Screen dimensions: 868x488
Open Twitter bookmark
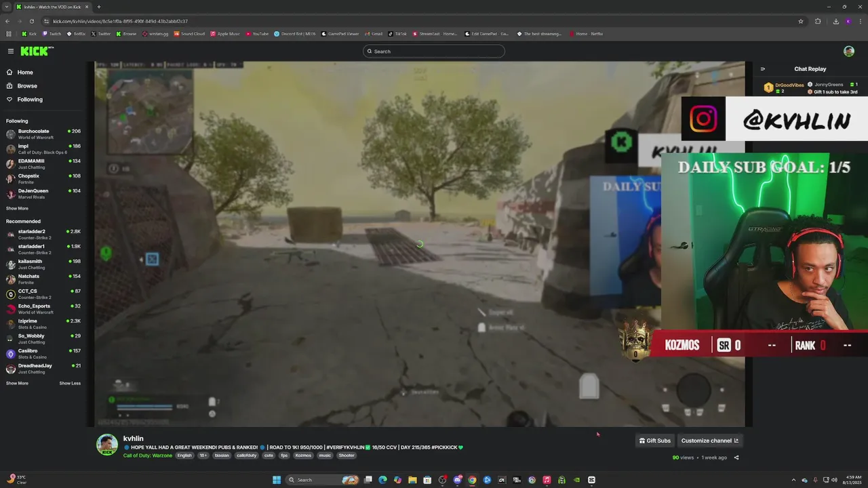pyautogui.click(x=101, y=34)
